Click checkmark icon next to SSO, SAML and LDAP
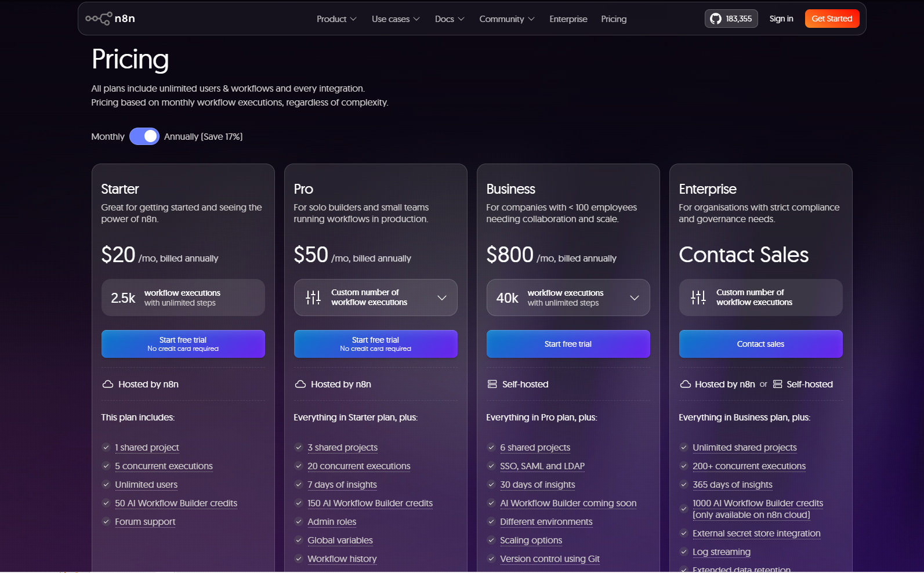The width and height of the screenshot is (924, 573). (491, 466)
